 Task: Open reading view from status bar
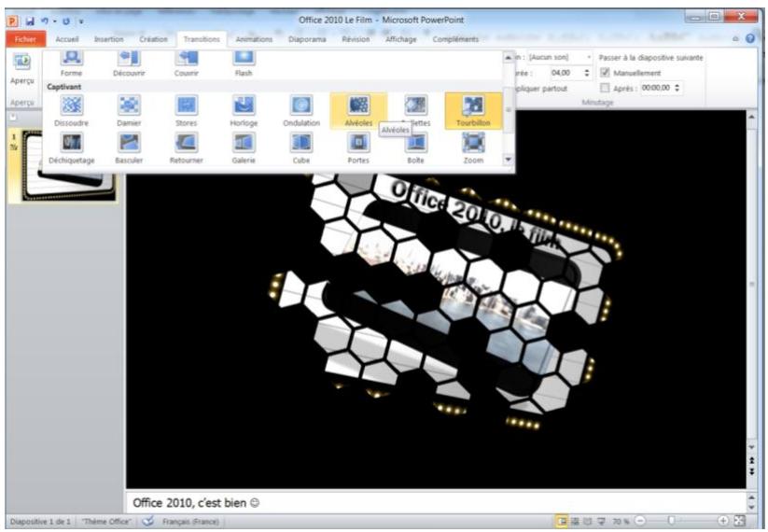(588, 521)
